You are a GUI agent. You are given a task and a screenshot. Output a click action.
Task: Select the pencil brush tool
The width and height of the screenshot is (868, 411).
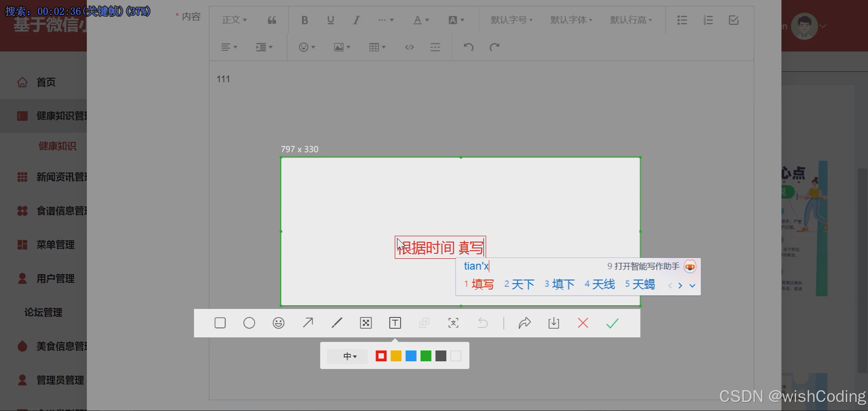click(337, 323)
